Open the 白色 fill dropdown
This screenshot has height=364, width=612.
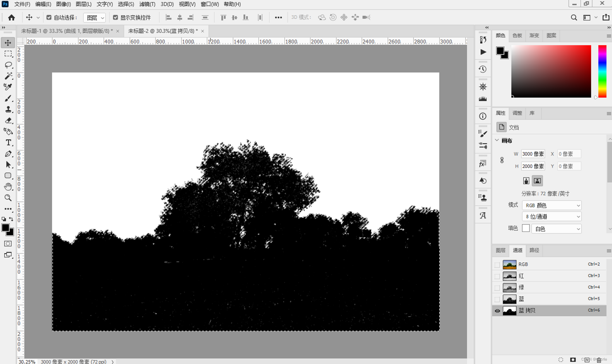tap(556, 229)
